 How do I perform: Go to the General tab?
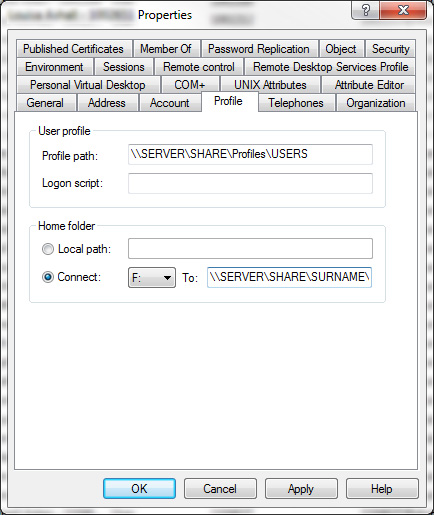(45, 103)
